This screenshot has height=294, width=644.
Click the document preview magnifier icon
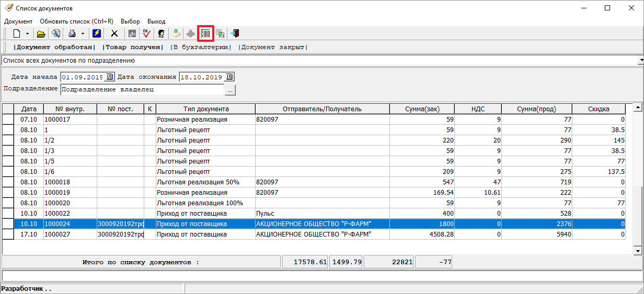(x=55, y=33)
